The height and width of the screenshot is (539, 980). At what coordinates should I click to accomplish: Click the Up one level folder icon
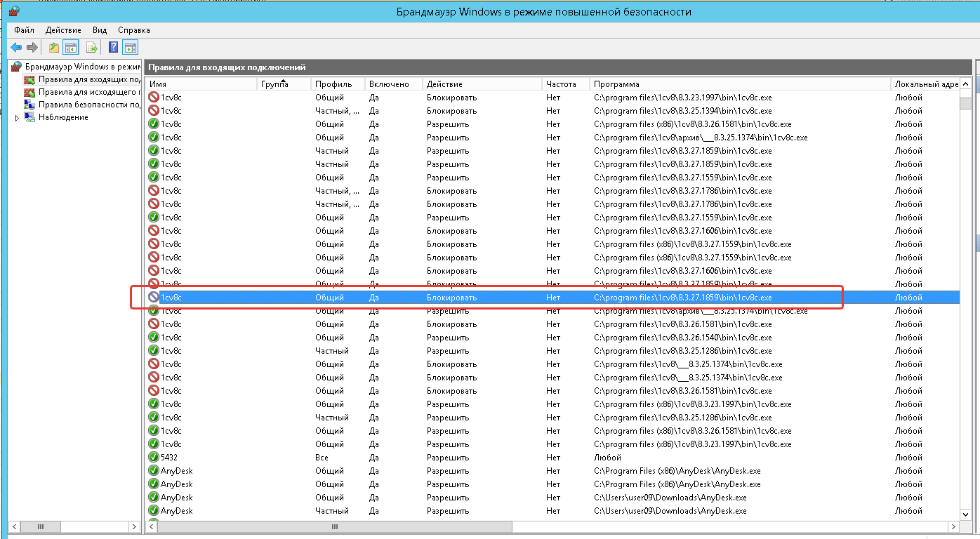point(54,48)
